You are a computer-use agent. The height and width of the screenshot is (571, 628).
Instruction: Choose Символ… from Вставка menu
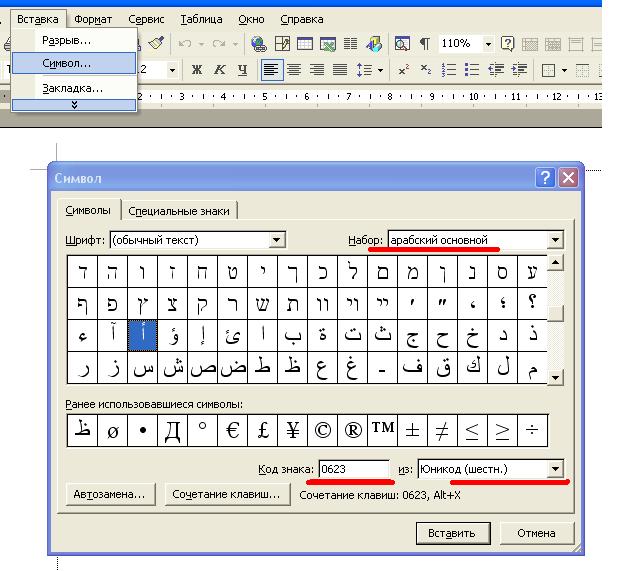coord(74,63)
